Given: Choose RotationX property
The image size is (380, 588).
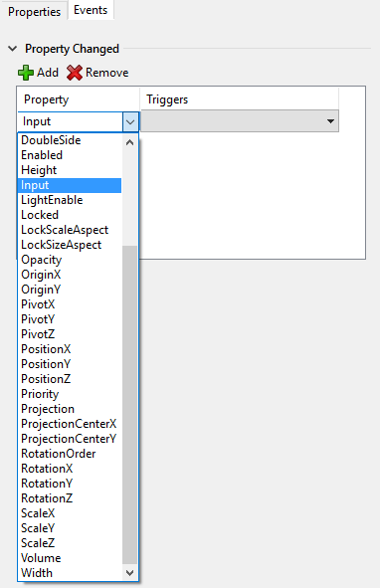Looking at the screenshot, I should point(70,469).
